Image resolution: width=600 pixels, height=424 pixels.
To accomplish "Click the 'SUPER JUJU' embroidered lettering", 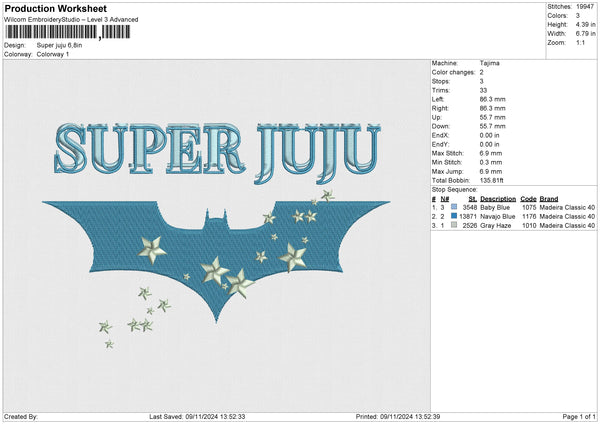I will coord(217,153).
